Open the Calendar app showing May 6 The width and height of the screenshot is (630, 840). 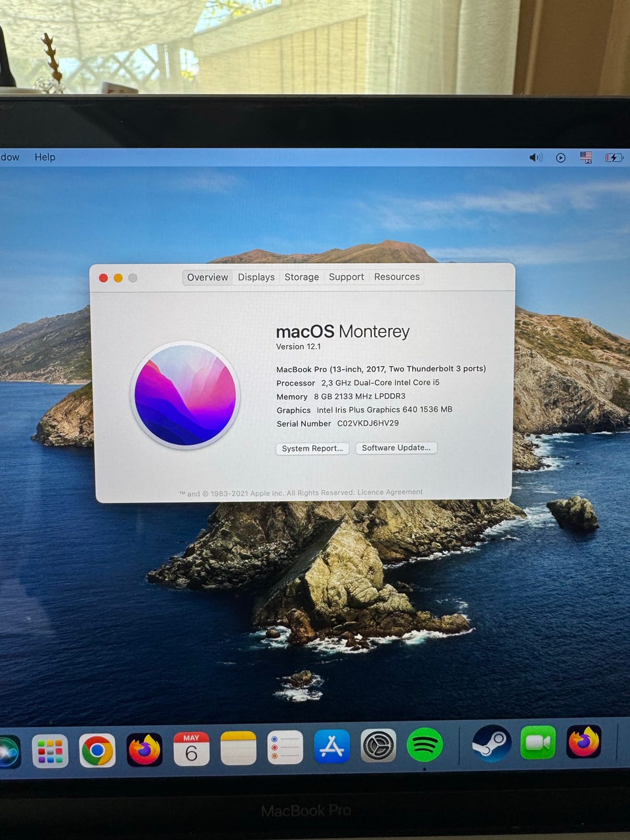191,749
